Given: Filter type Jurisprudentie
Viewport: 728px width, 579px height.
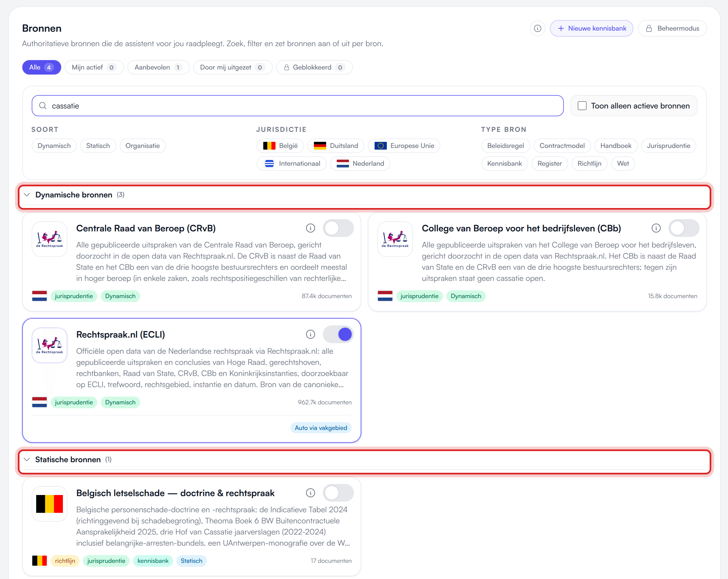Looking at the screenshot, I should 668,146.
